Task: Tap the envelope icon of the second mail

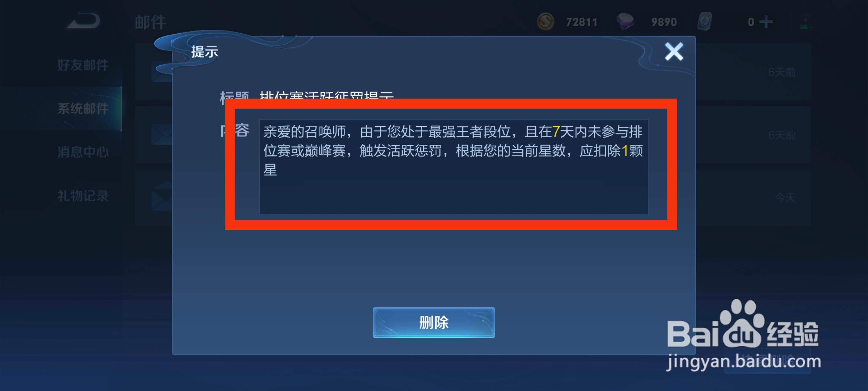Action: click(x=162, y=134)
